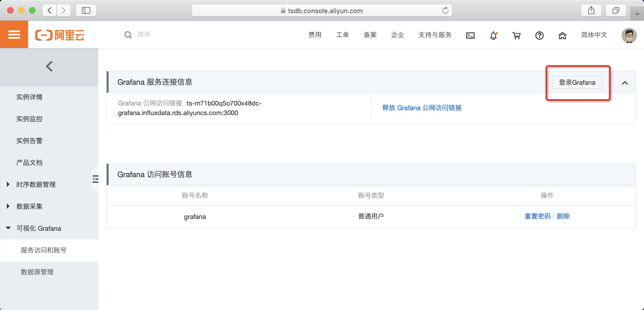Click the Safari address bar
This screenshot has width=644, height=310.
tap(322, 11)
